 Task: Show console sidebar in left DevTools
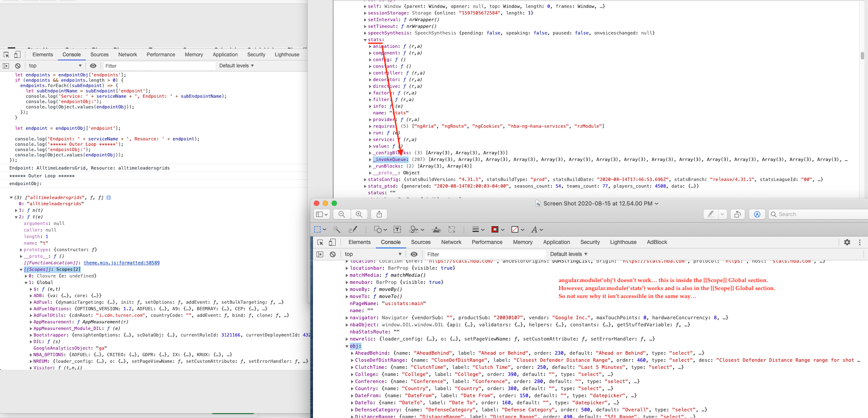click(6, 66)
